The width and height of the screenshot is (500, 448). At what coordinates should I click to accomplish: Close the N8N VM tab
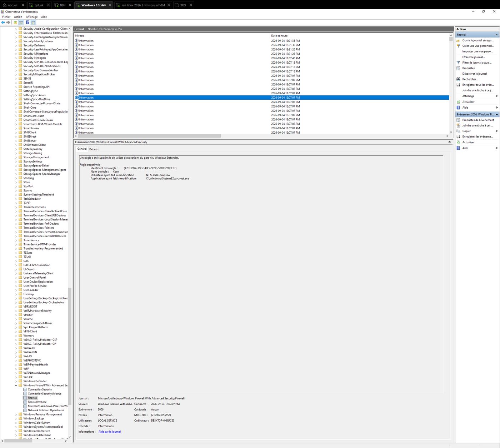(x=70, y=5)
